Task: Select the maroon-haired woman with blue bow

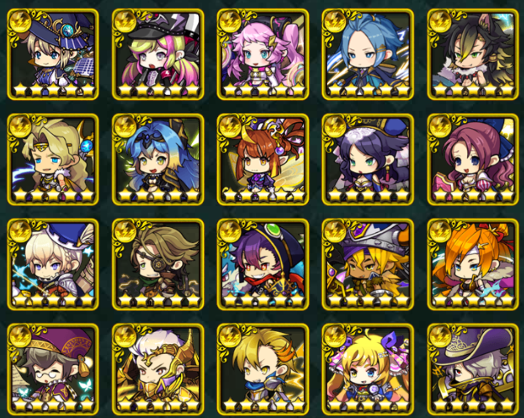Action: coord(473,159)
